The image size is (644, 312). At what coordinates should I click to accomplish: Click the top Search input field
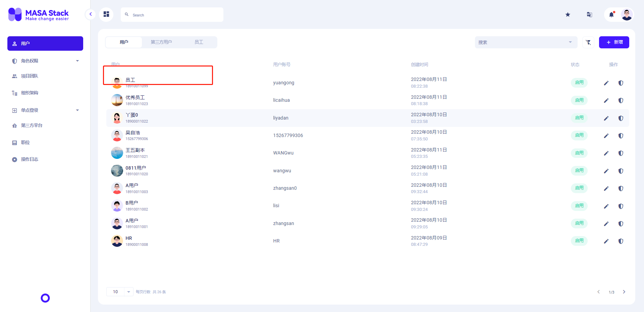pyautogui.click(x=172, y=15)
